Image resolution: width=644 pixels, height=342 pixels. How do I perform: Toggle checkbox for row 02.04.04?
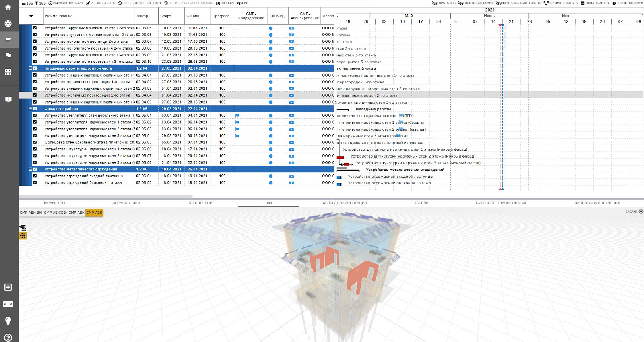pos(35,95)
